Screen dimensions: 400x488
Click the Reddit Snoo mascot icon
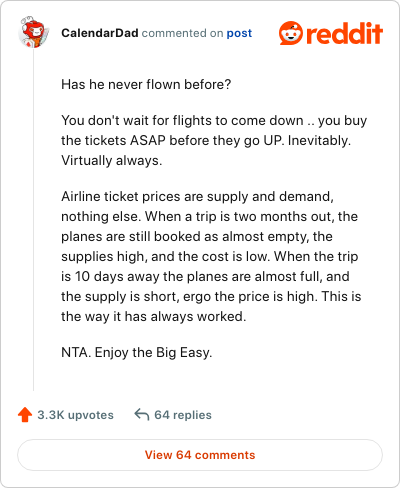tap(291, 33)
